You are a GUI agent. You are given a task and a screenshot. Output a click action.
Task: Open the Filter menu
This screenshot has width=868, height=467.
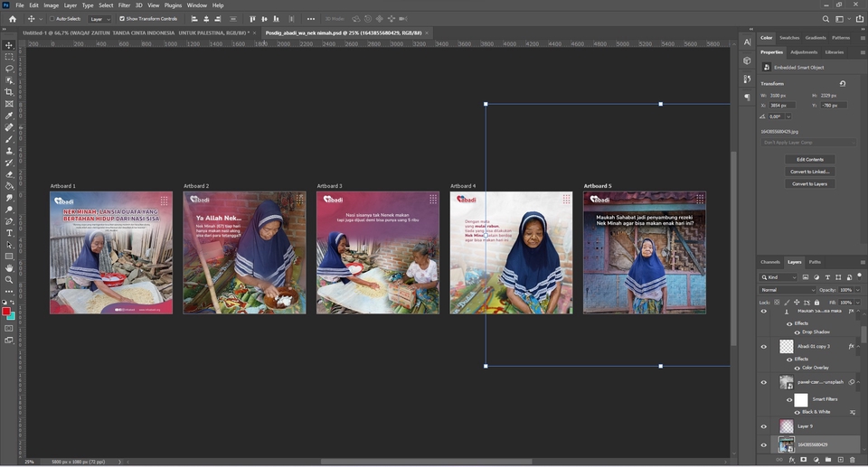pos(124,5)
